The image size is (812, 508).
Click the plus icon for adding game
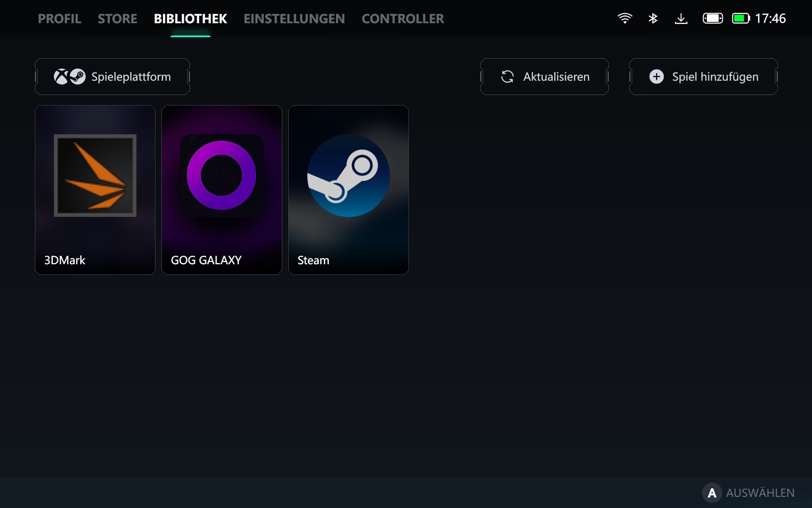tap(656, 77)
